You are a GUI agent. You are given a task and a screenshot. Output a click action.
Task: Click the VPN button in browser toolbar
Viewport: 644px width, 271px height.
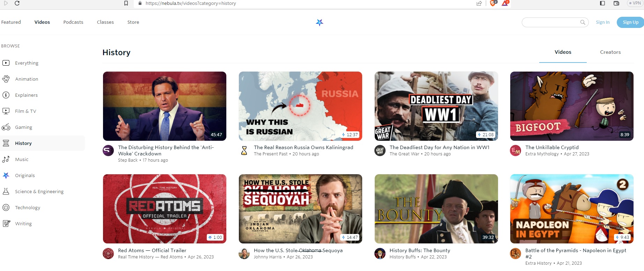(x=635, y=3)
